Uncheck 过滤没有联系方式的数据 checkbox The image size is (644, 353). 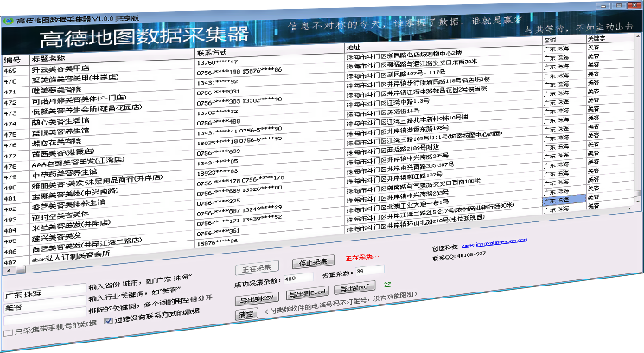click(108, 319)
